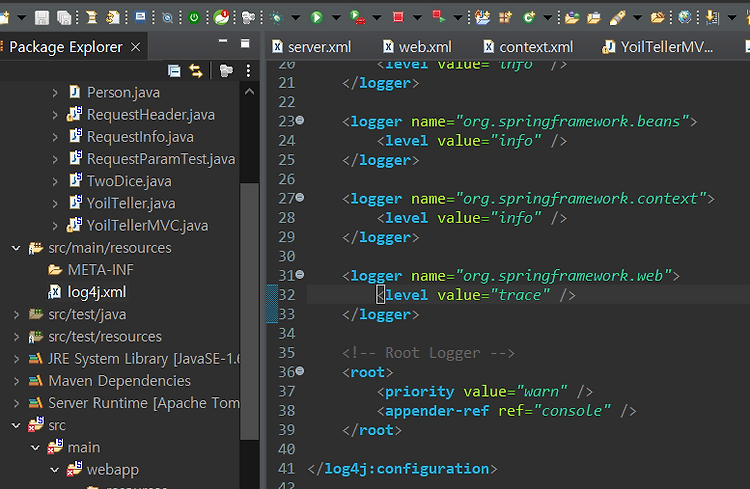Click the New Java Package icon
Screen dimensions: 750x489
click(505, 18)
